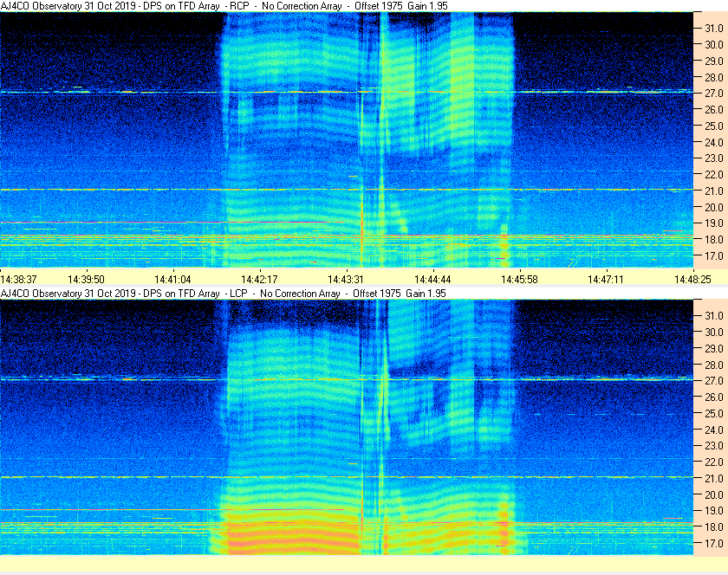
Task: Click the 21.0 frequency label in RCP panel
Action: coord(714,191)
